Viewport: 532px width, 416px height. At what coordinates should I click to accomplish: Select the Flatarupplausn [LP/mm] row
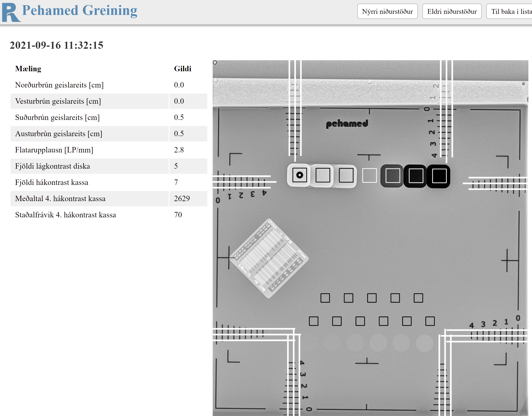54,150
